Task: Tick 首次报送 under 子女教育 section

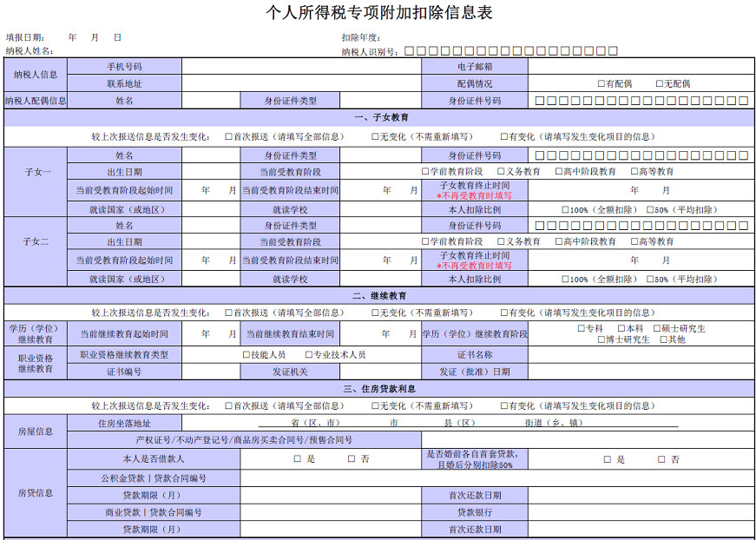Action: tap(228, 137)
